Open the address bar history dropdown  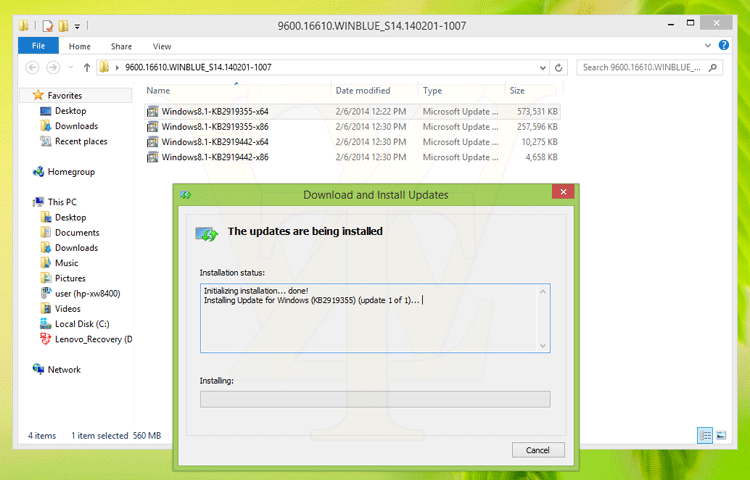tap(541, 67)
